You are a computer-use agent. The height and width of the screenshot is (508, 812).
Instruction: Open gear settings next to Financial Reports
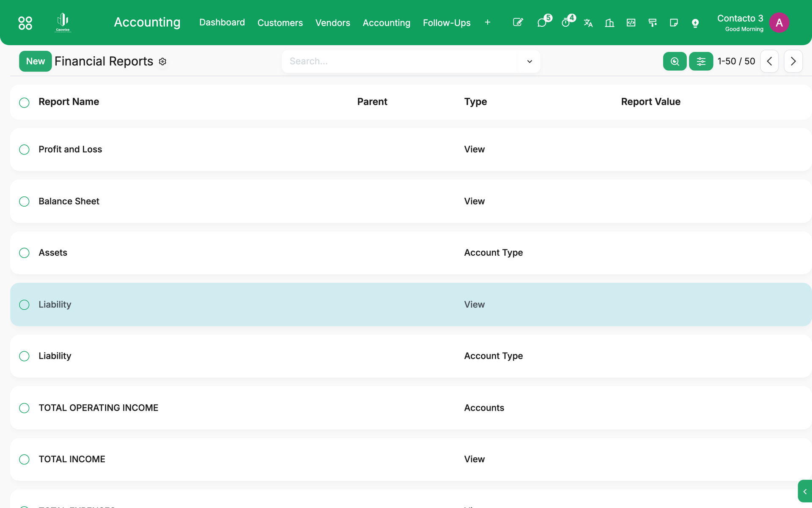pyautogui.click(x=163, y=62)
